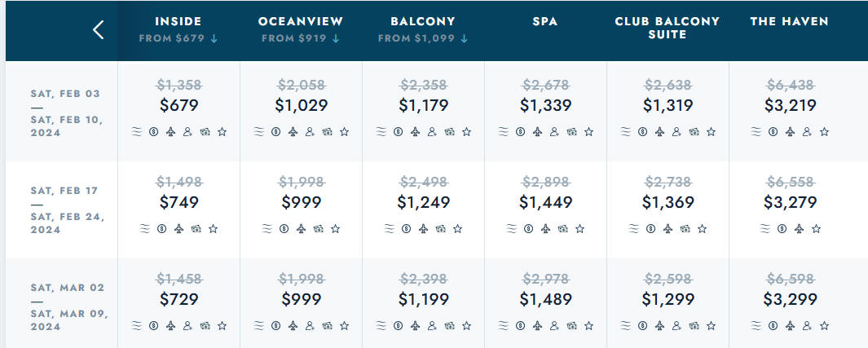Image resolution: width=868 pixels, height=348 pixels.
Task: Sort by Balcony FROM $1,099 arrow
Action: 465,39
